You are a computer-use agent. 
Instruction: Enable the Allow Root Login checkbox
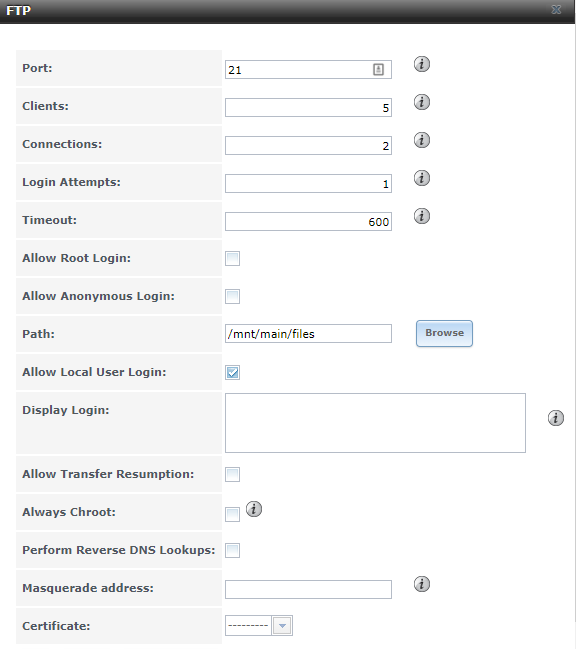point(233,259)
